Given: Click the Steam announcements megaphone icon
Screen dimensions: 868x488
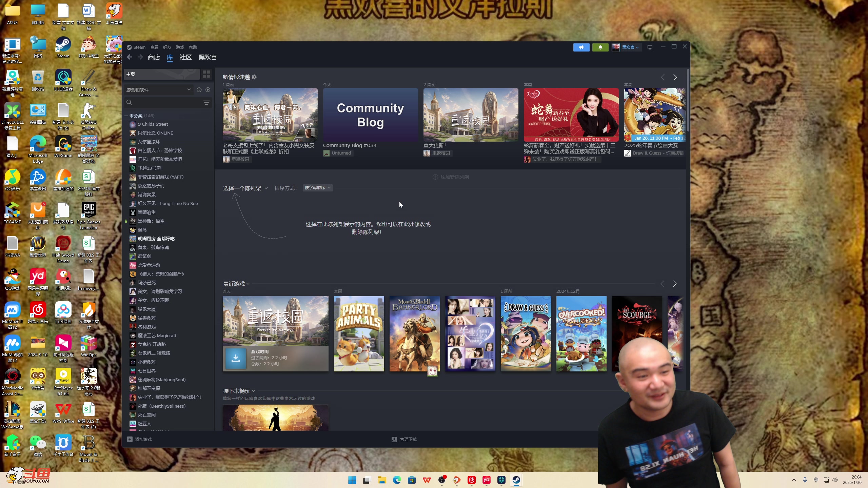Looking at the screenshot, I should [581, 47].
